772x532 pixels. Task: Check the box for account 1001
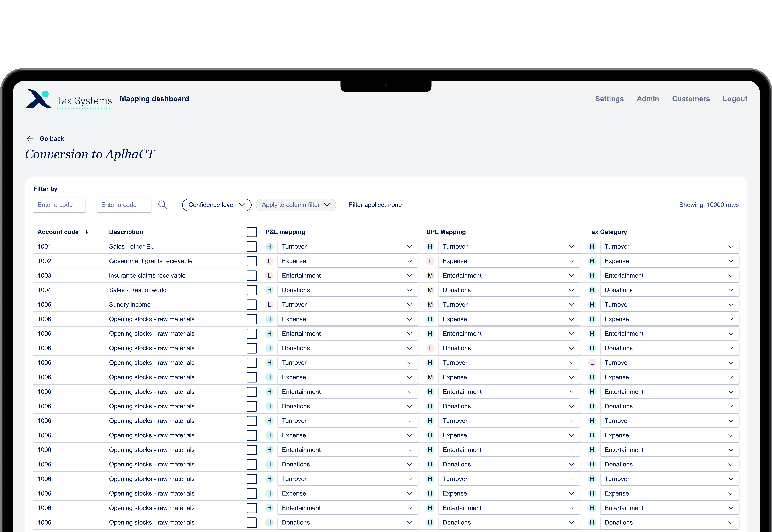coord(252,247)
